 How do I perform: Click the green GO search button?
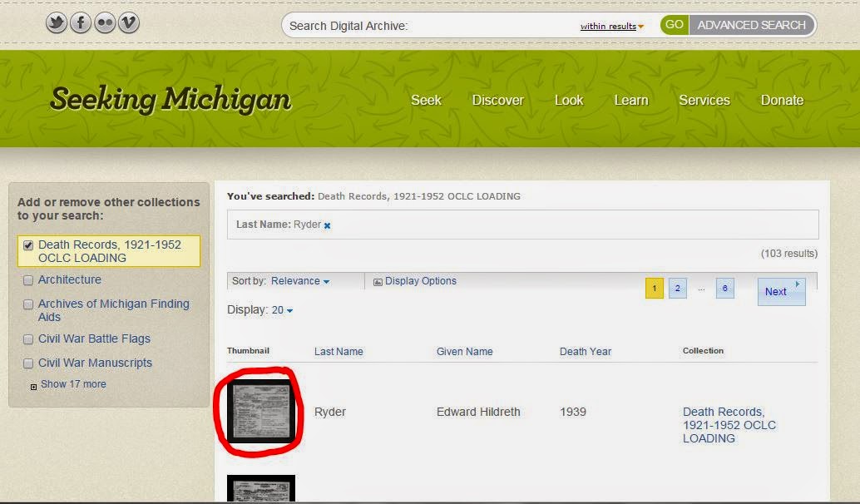(x=674, y=25)
